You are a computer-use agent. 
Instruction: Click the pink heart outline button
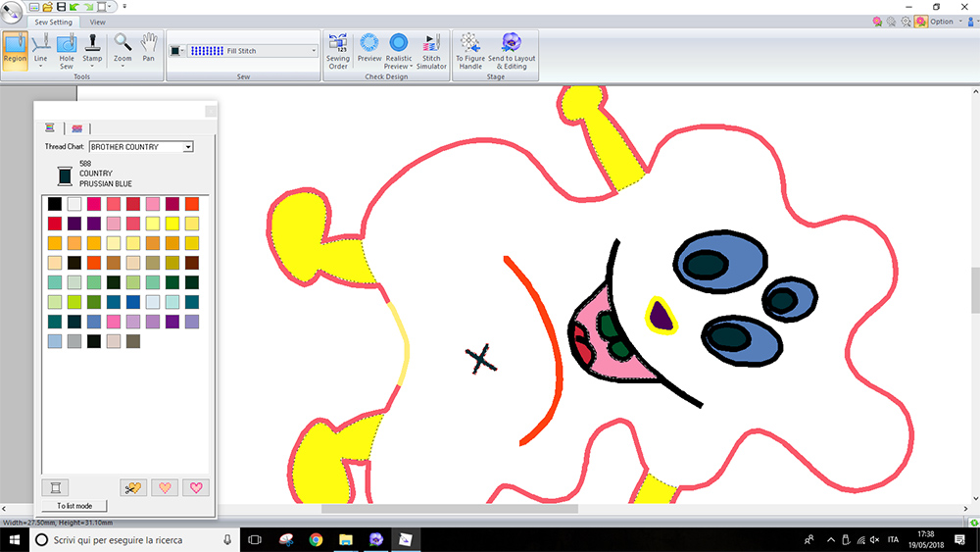(196, 487)
